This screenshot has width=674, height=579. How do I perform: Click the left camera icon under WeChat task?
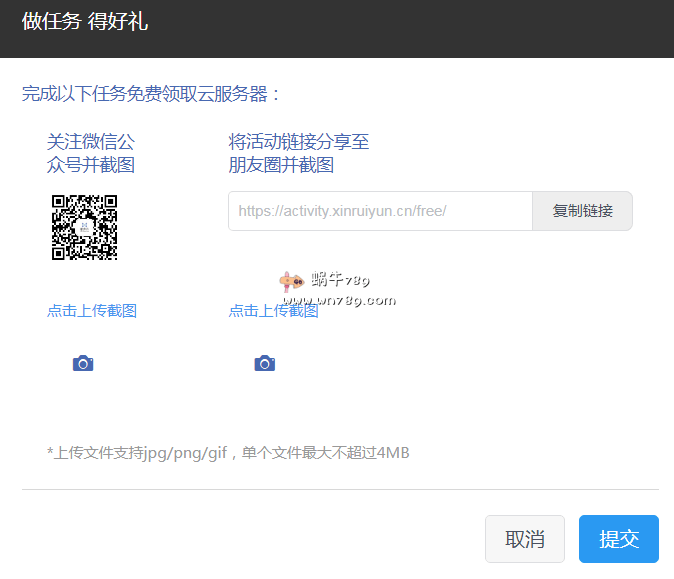(83, 363)
